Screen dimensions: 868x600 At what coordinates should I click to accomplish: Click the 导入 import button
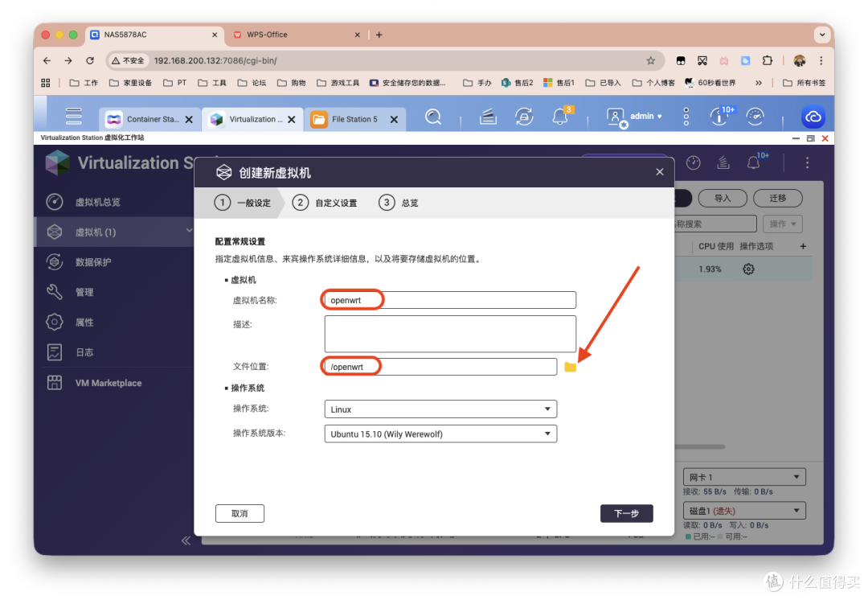click(723, 199)
